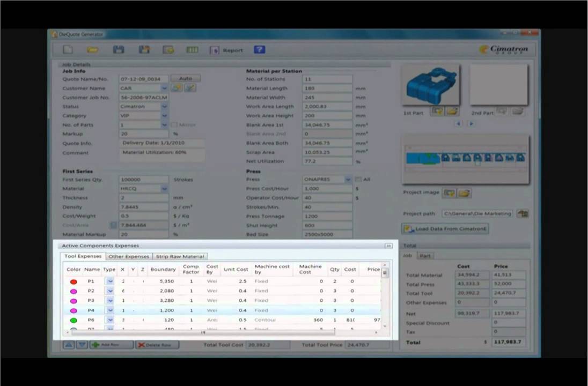The height and width of the screenshot is (386, 588).
Task: Click the settings toolbar icon next to Save As
Action: pos(168,49)
